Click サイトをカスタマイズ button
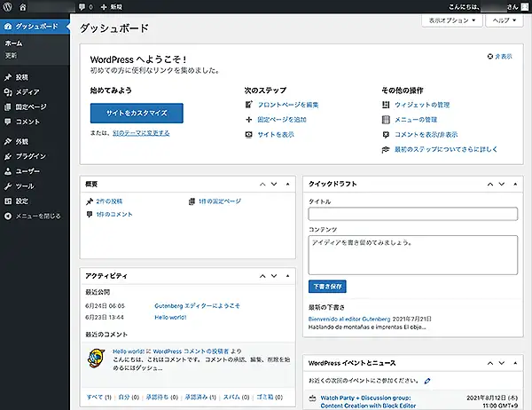This screenshot has height=410, width=532. pyautogui.click(x=137, y=113)
